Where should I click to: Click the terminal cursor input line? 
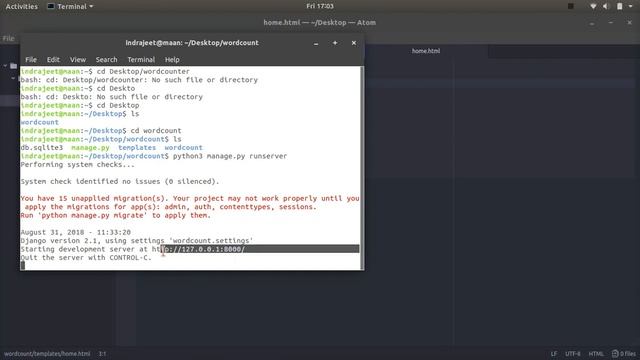tap(190, 266)
